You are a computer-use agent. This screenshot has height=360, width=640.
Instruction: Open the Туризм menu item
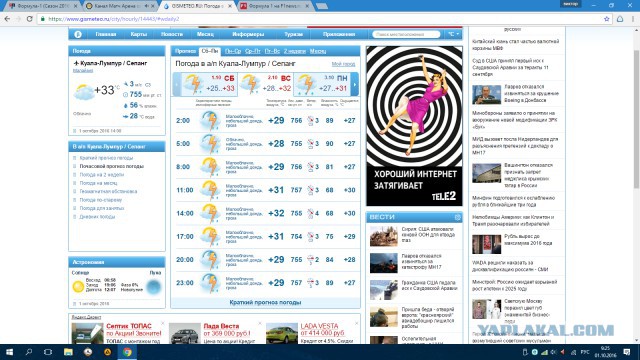pos(293,34)
